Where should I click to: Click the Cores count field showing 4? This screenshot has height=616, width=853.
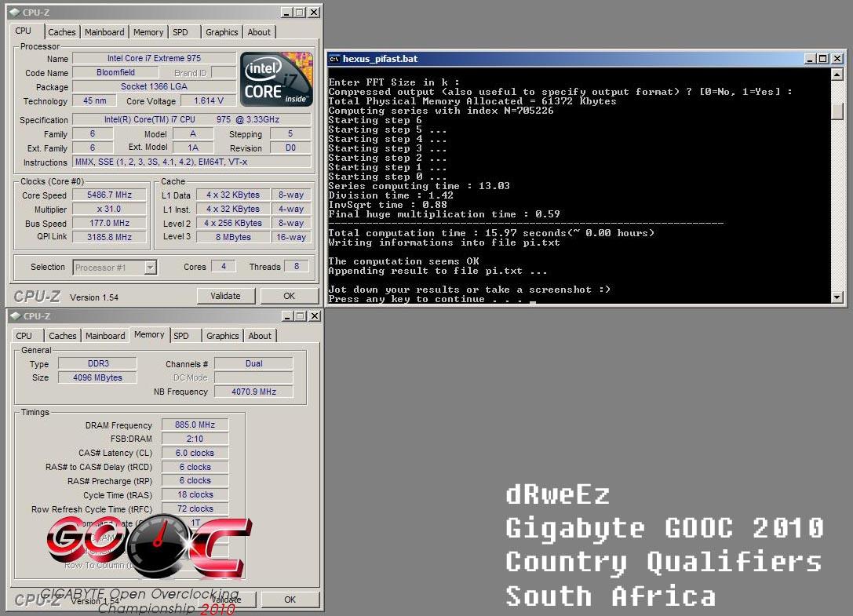coord(223,266)
